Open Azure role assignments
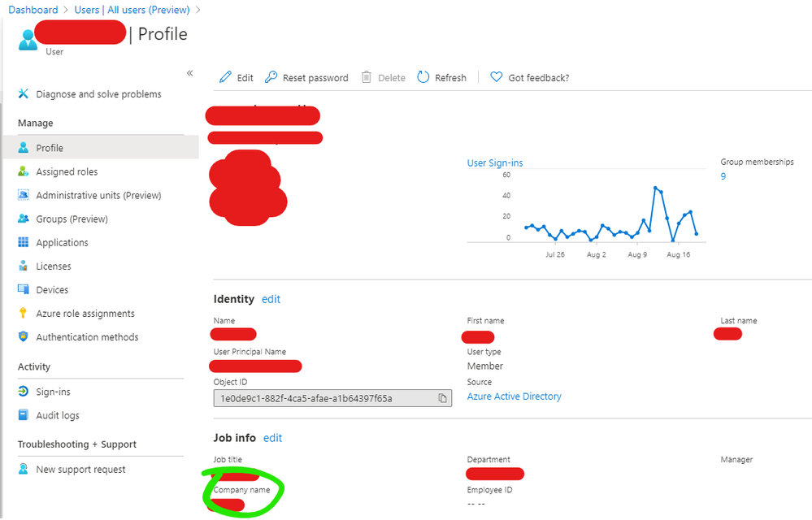The width and height of the screenshot is (812, 520). [x=85, y=314]
